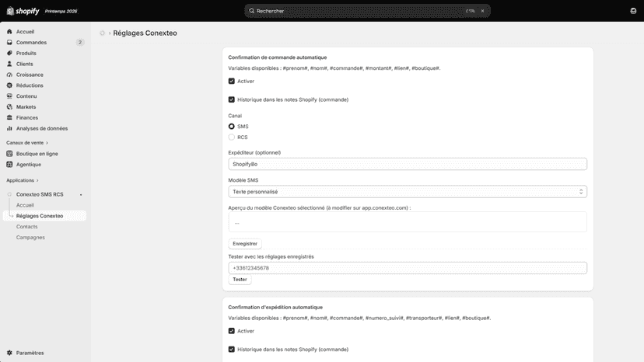Open the Contacts submenu item
644x362 pixels.
pyautogui.click(x=26, y=227)
